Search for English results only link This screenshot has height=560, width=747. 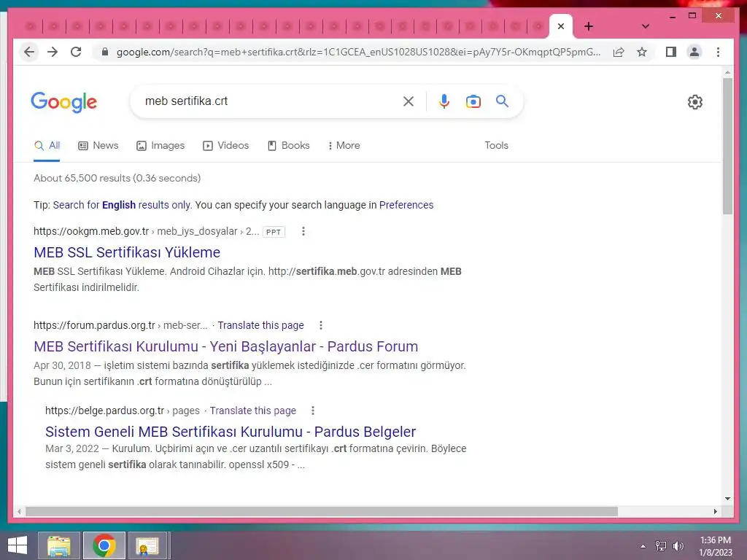(122, 205)
